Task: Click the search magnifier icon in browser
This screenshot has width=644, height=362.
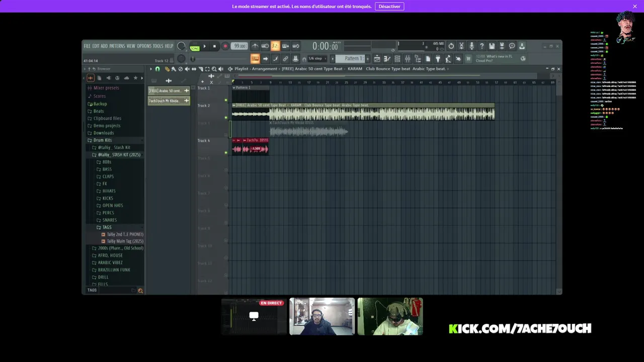Action: coord(140,291)
